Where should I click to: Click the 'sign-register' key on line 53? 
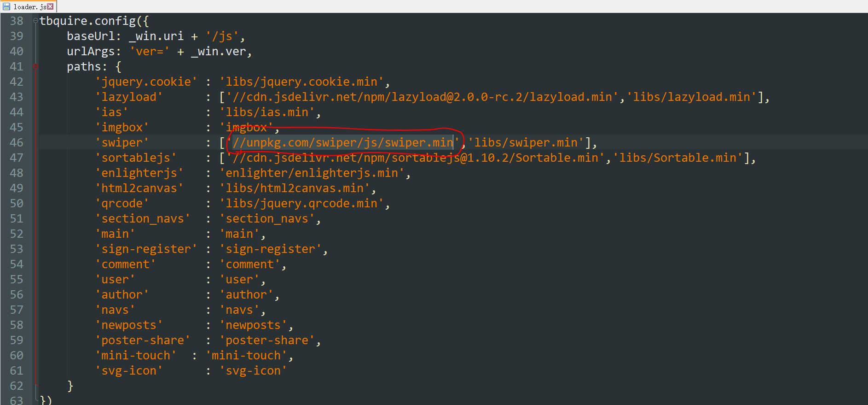[x=146, y=249]
